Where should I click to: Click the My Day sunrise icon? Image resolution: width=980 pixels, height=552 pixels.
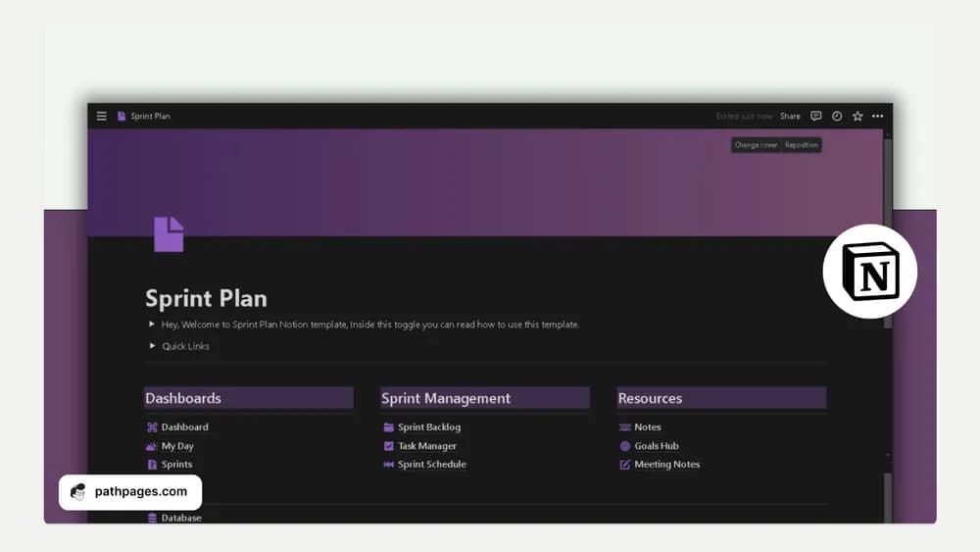152,446
